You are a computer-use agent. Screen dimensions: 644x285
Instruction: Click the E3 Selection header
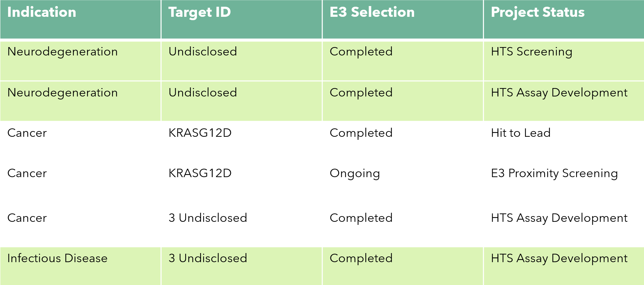point(372,12)
